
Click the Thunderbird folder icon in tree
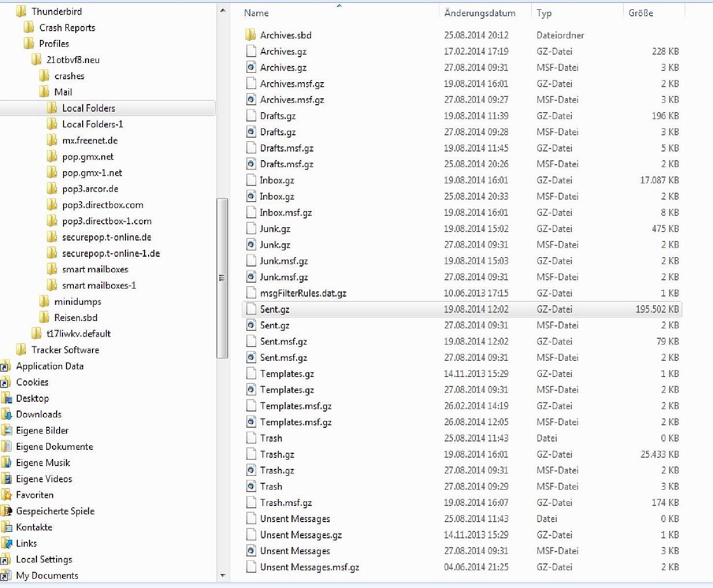tap(21, 11)
